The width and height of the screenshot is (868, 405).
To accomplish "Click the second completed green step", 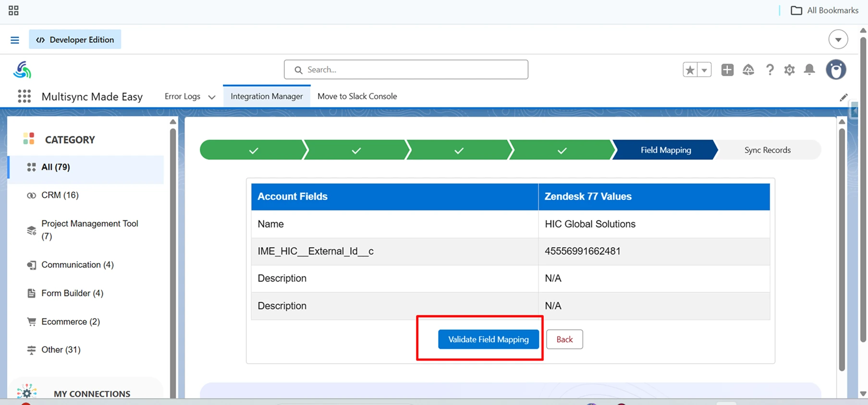I will pos(356,150).
